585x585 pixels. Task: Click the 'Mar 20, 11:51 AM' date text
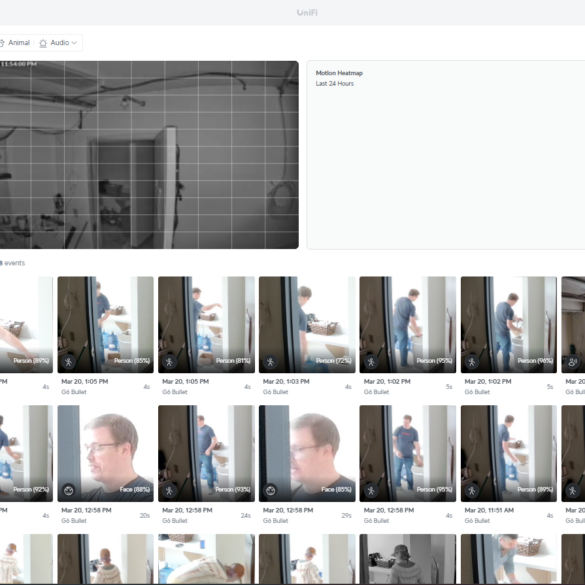pyautogui.click(x=489, y=510)
